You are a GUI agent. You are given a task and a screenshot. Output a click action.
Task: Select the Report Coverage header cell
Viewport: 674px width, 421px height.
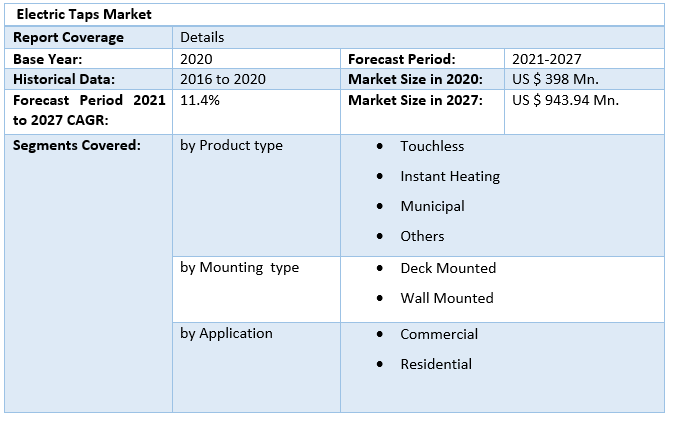(x=68, y=37)
